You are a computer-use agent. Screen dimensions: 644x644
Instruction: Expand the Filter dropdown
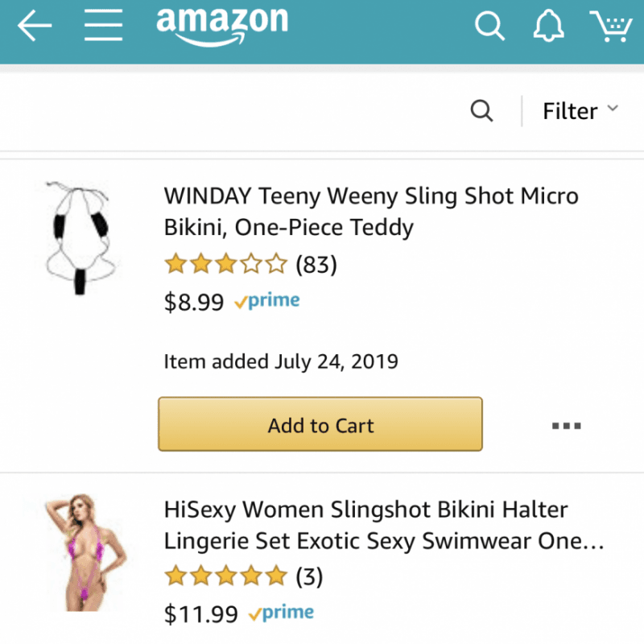point(580,110)
